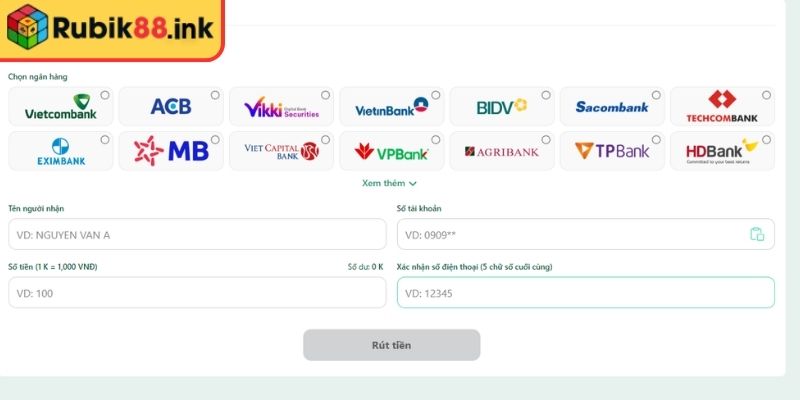Viewport: 800px width, 400px height.
Task: Focus the Tên người nhận input field
Action: 197,234
